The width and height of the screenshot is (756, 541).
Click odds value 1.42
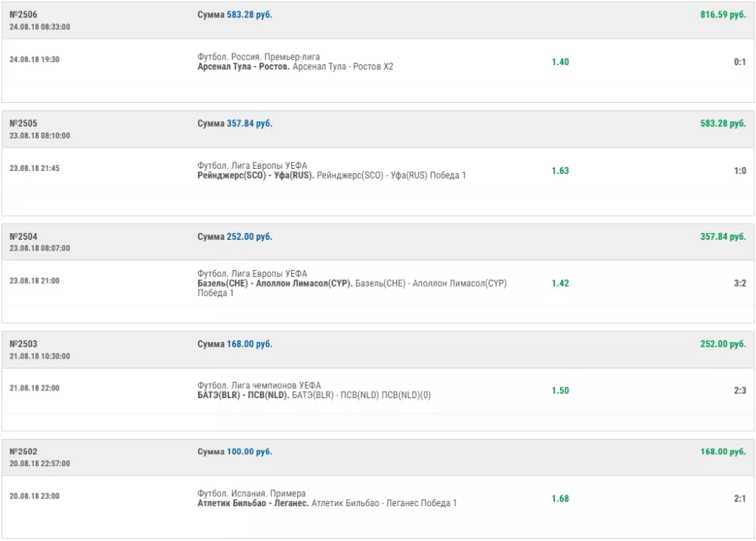[x=560, y=283]
